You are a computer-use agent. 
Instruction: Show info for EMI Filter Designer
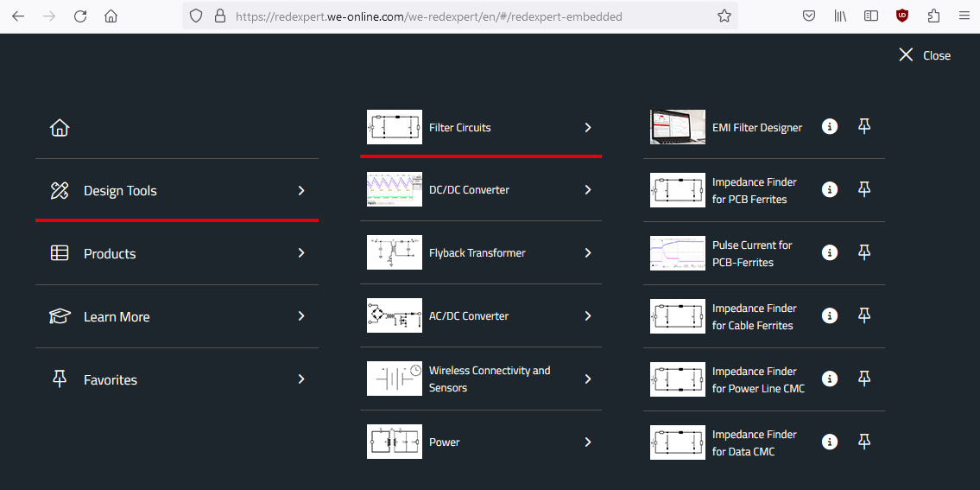[x=830, y=126]
